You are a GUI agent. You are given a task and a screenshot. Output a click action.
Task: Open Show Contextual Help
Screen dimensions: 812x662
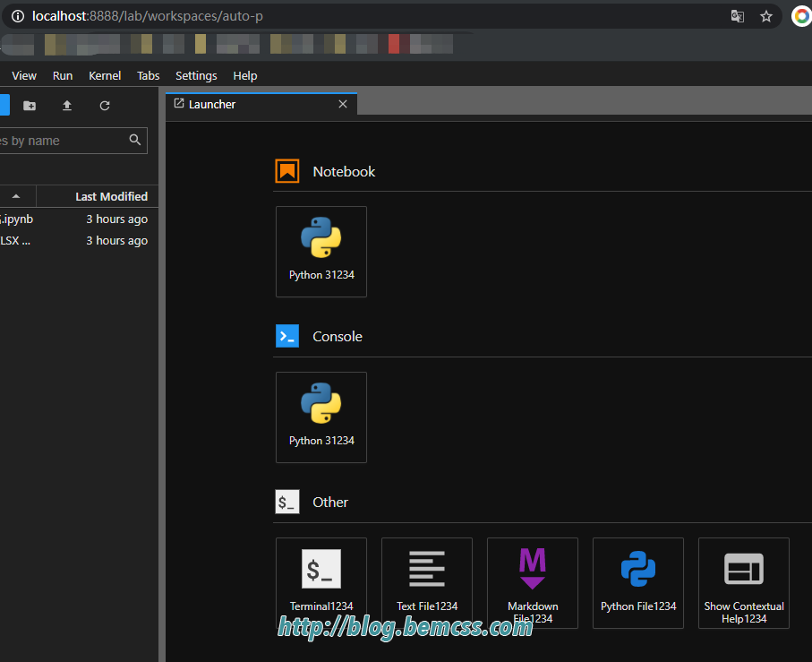pos(744,583)
